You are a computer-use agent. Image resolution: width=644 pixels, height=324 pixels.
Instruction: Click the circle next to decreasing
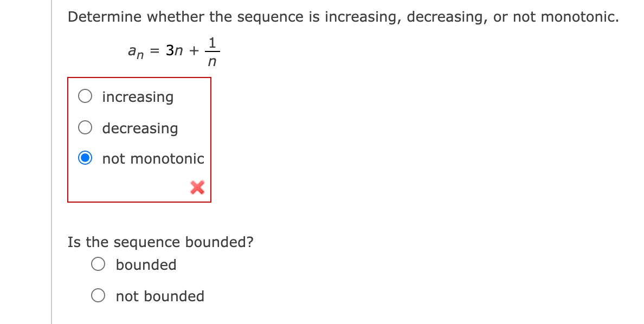(85, 127)
